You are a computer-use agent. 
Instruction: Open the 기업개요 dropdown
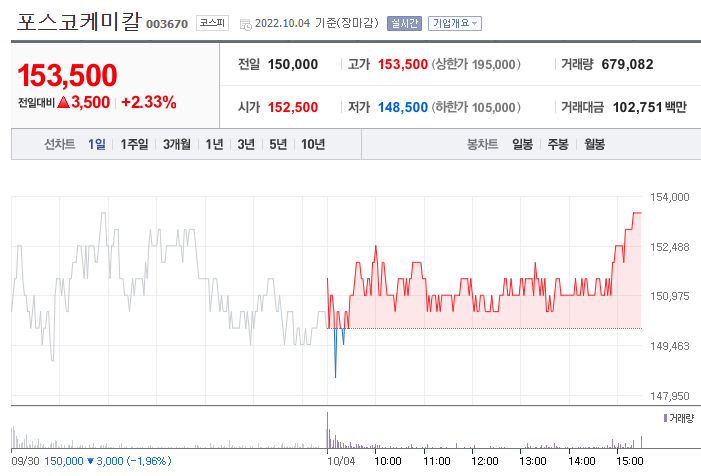click(455, 23)
